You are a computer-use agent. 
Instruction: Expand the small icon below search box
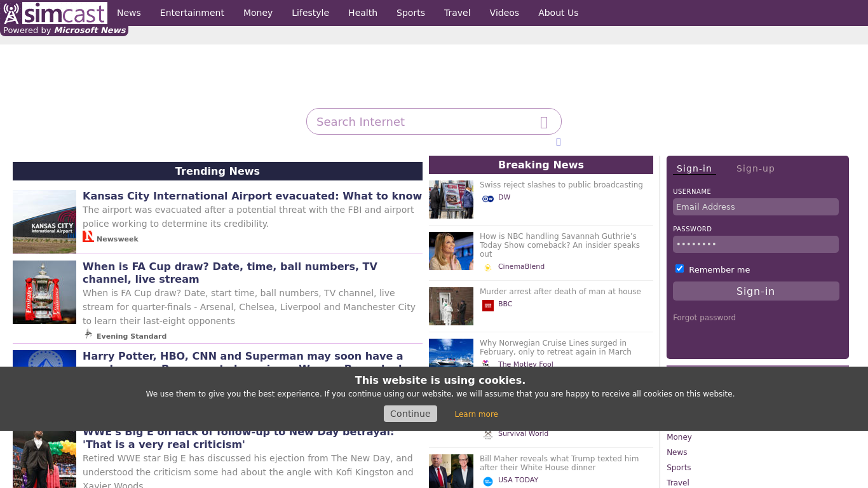558,142
